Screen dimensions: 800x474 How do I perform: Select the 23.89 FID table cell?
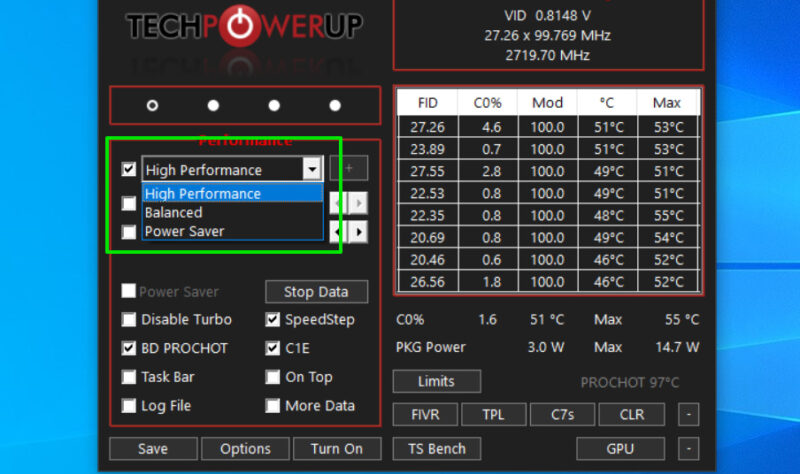tap(428, 149)
